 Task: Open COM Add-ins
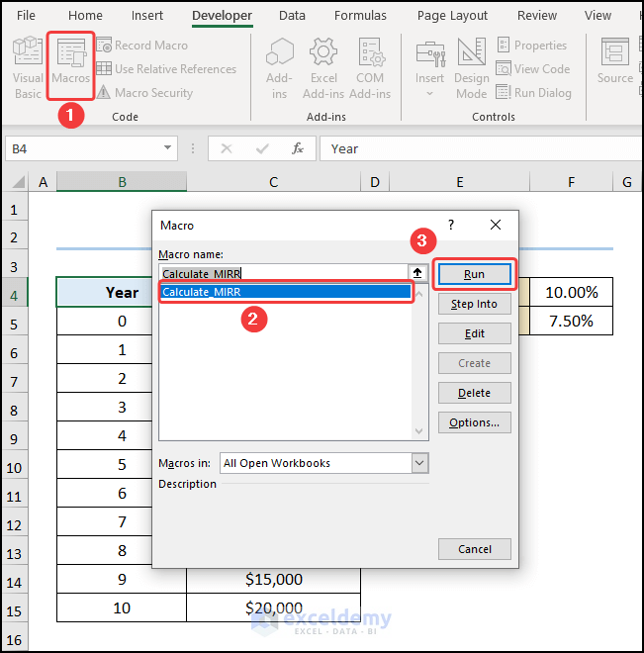(x=370, y=68)
